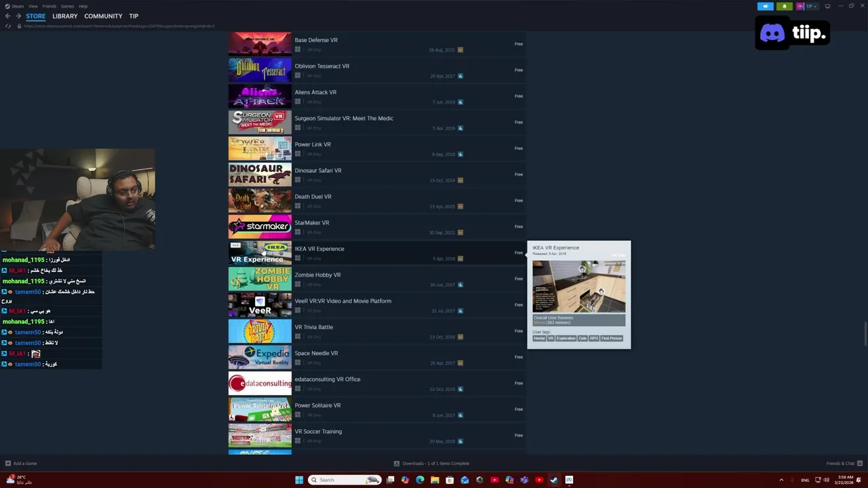Screen dimensions: 868x488
Task: Open the TIP profile tab
Action: (134, 16)
